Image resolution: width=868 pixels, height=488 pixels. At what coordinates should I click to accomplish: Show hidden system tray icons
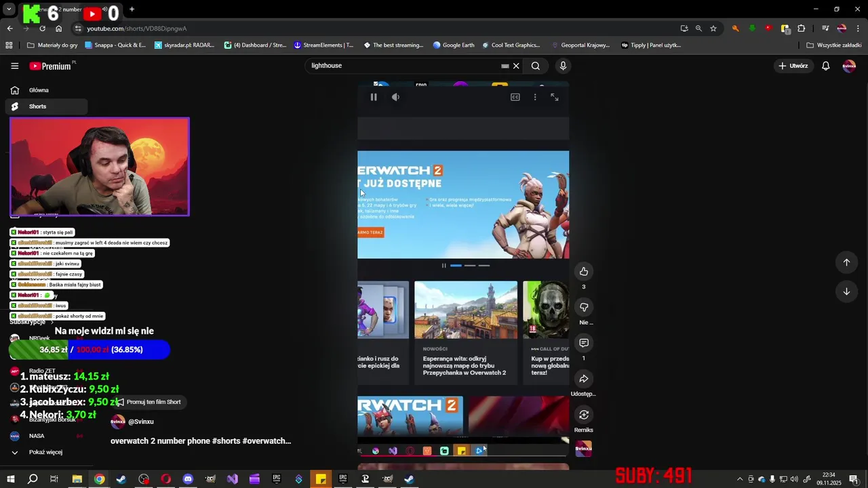click(739, 479)
